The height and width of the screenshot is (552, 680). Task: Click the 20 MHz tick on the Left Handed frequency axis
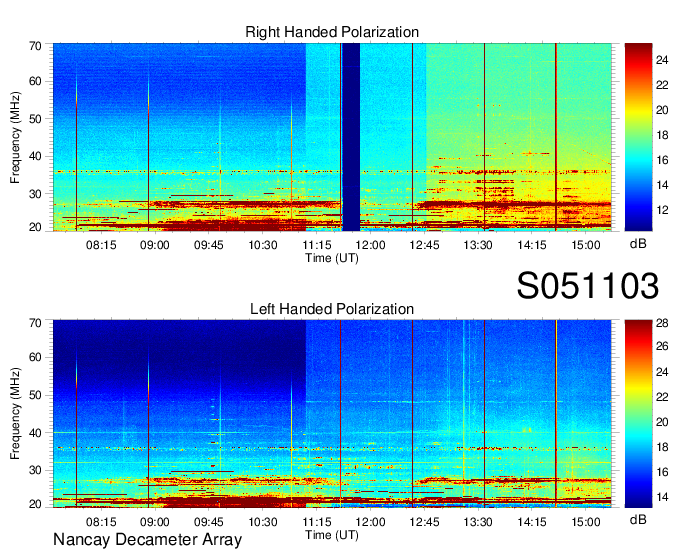[x=35, y=504]
